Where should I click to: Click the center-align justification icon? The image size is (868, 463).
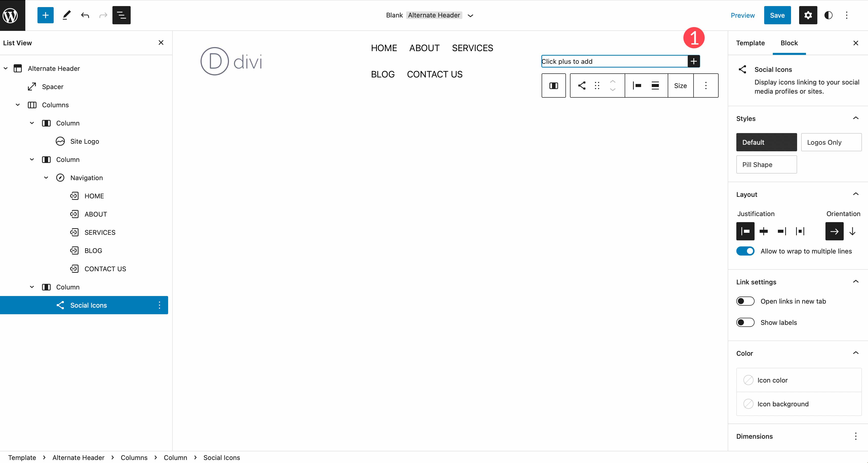(x=763, y=231)
